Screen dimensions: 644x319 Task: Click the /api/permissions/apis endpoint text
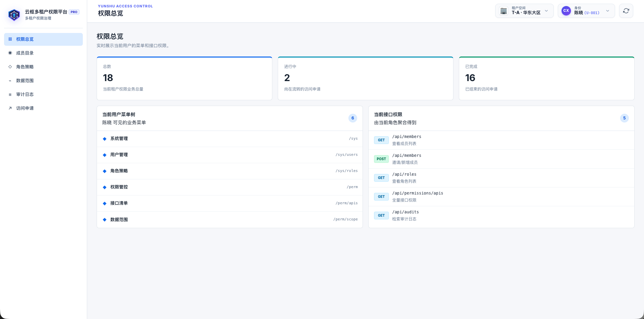pos(418,193)
